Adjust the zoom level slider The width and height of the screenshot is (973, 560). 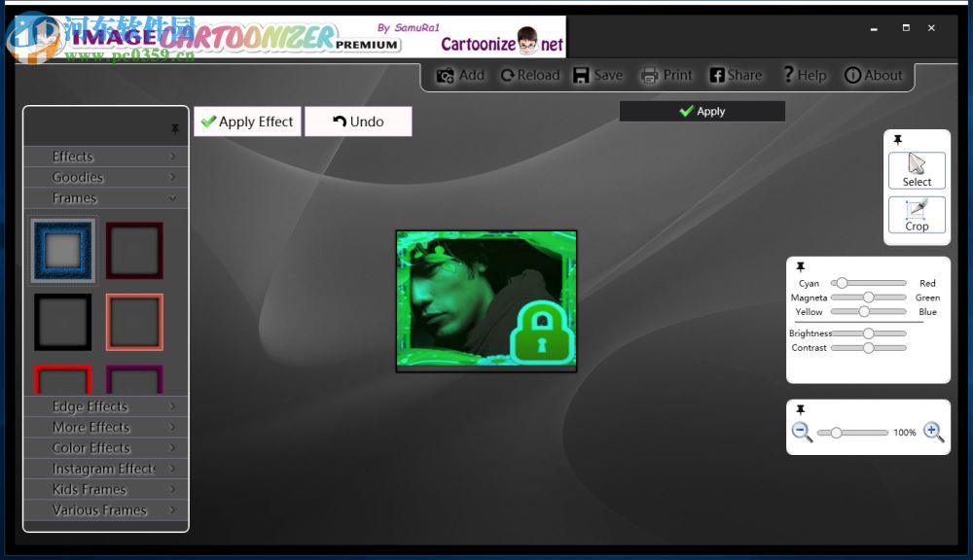pyautogui.click(x=852, y=433)
